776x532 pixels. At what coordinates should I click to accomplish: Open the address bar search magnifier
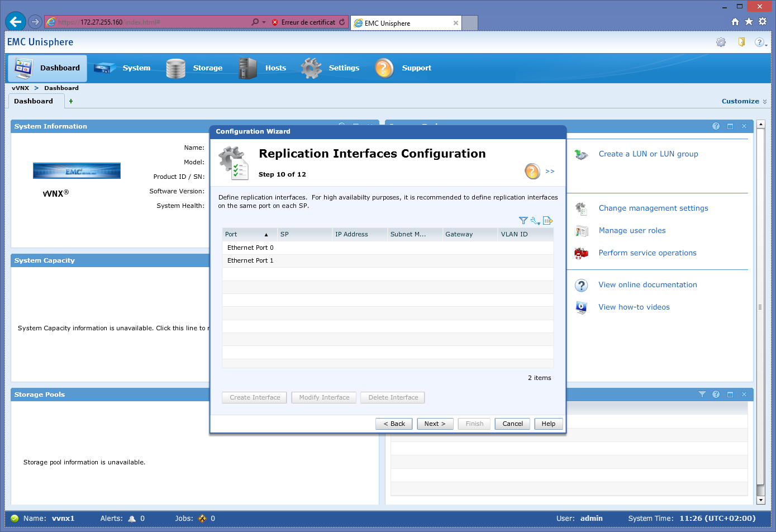pyautogui.click(x=255, y=22)
